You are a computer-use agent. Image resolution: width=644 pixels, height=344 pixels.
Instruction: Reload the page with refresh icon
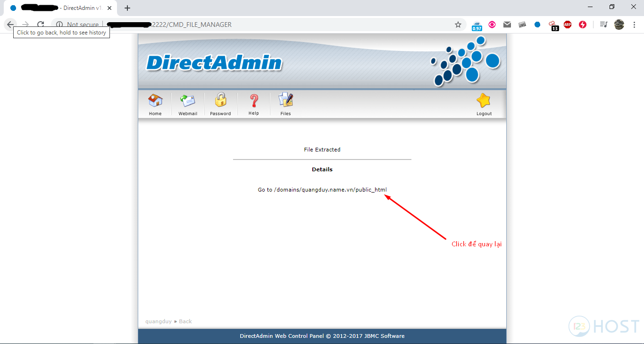[41, 25]
